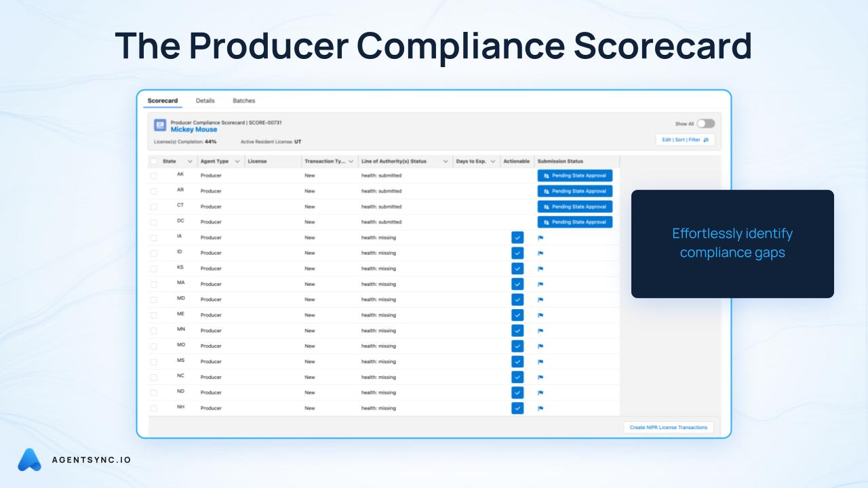Select the actionable checkmark icon on the ID row
Viewport: 868px width, 488px height.
point(517,253)
